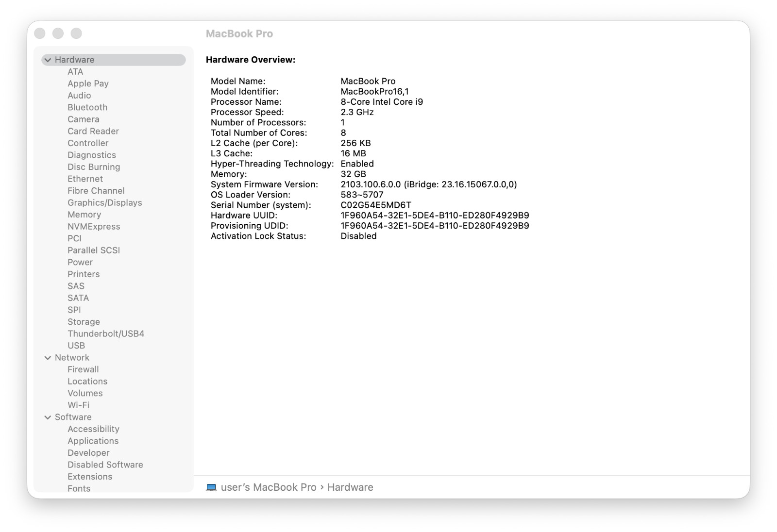Collapse the Software section chevron

(48, 417)
